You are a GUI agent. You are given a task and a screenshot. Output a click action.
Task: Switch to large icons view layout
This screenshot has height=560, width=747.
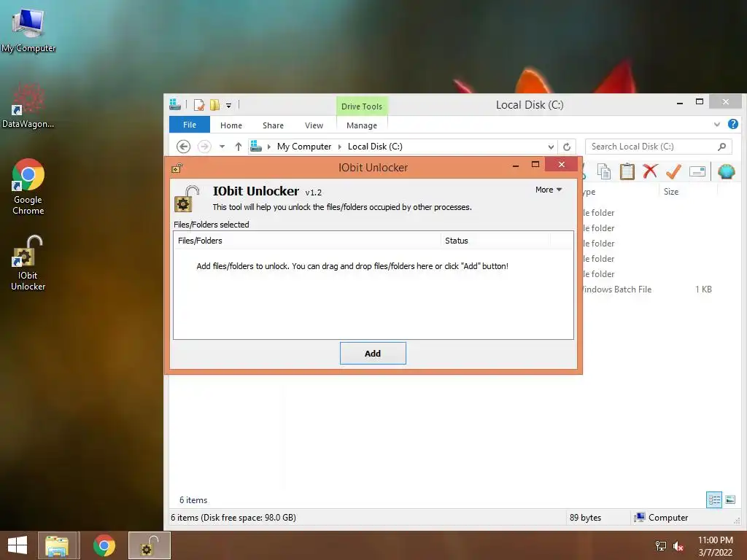[730, 500]
